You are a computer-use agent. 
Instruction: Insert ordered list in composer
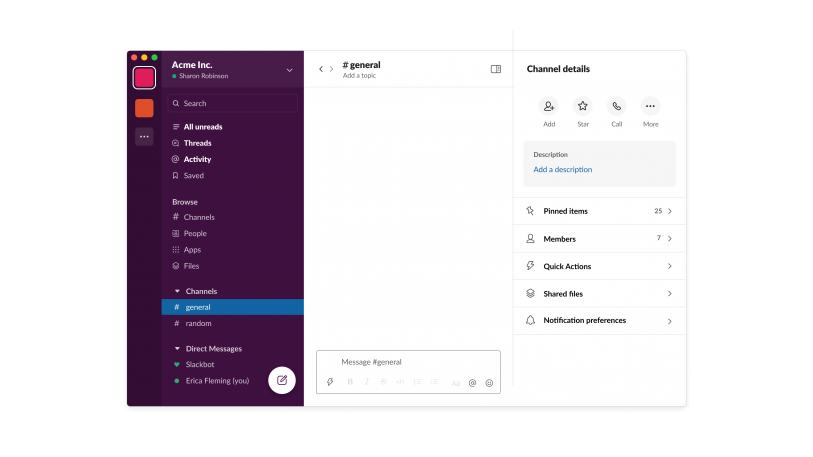[417, 382]
